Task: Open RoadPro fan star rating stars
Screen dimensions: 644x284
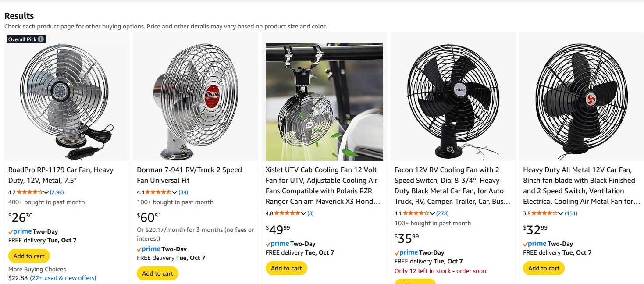Action: coord(30,192)
